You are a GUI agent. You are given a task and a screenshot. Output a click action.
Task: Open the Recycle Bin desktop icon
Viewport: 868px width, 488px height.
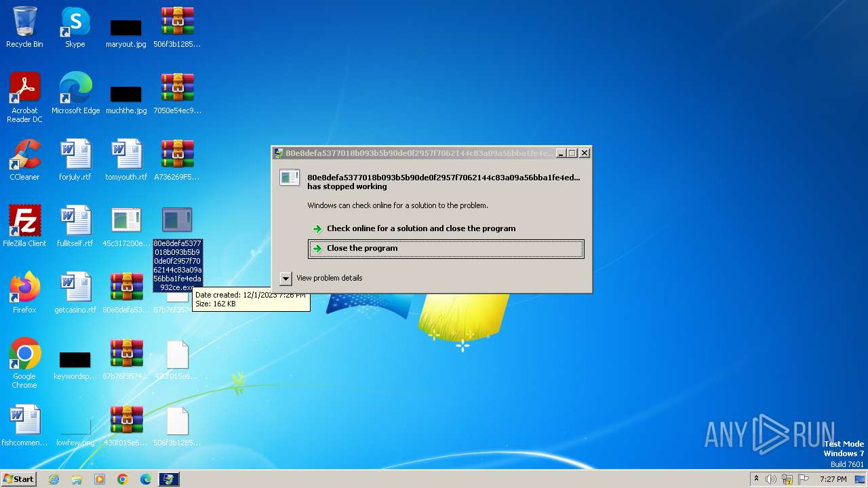click(x=24, y=27)
